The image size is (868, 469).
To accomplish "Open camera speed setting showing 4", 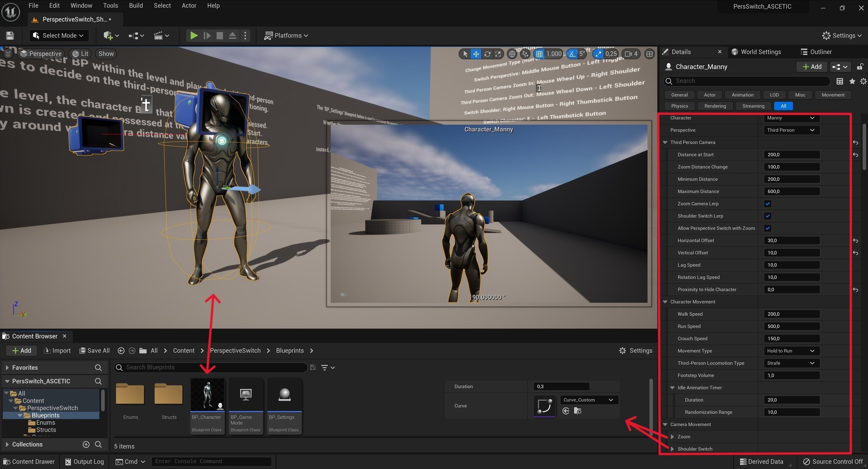I will 631,54.
